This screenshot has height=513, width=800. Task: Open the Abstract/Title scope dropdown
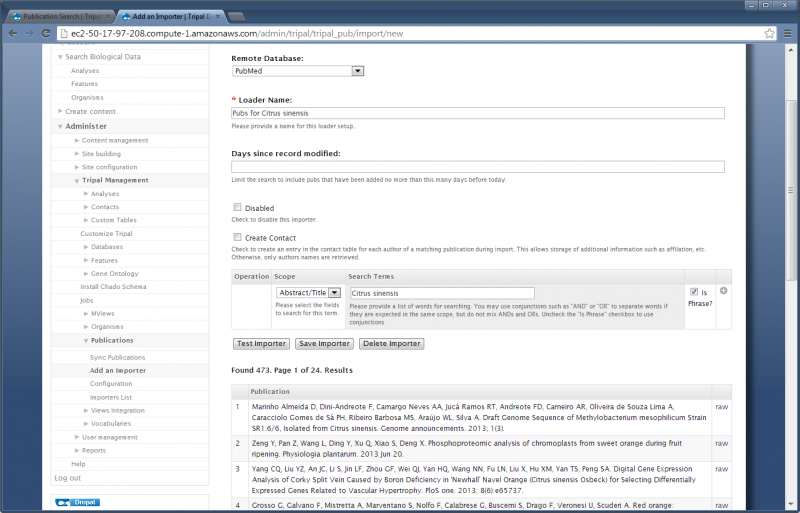point(309,292)
